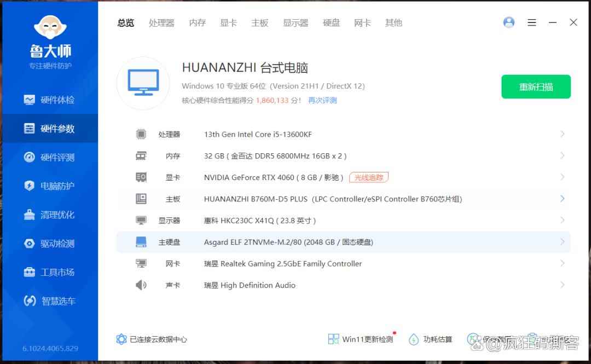Click version number 6.1024.4065.829
Image resolution: width=591 pixels, height=364 pixels.
pyautogui.click(x=50, y=348)
